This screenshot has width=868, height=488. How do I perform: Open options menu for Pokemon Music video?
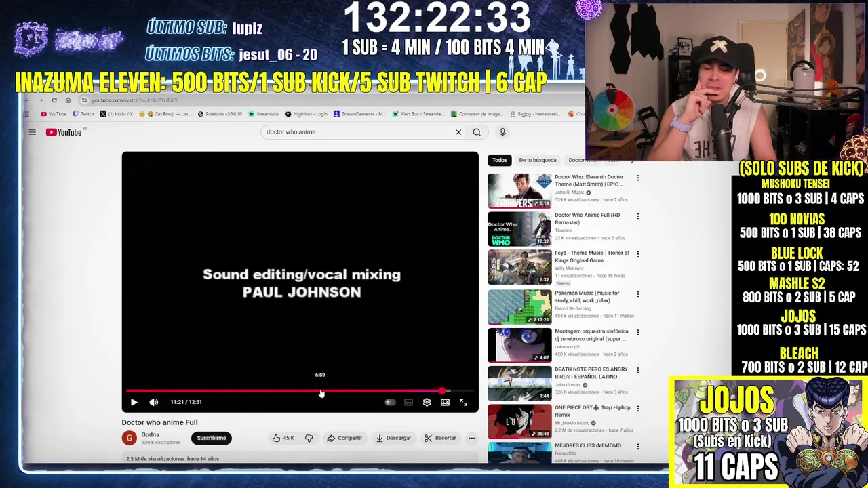637,294
